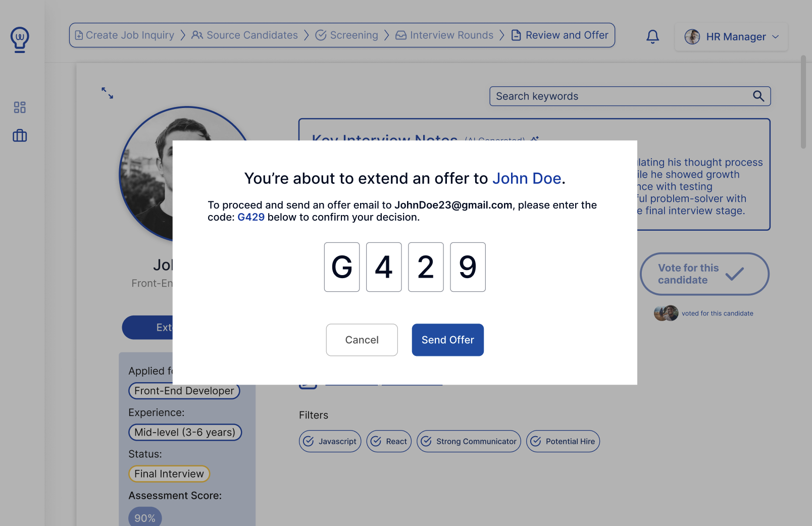Click the expand arrows on candidate card
Viewport: 812px width, 526px height.
[107, 93]
